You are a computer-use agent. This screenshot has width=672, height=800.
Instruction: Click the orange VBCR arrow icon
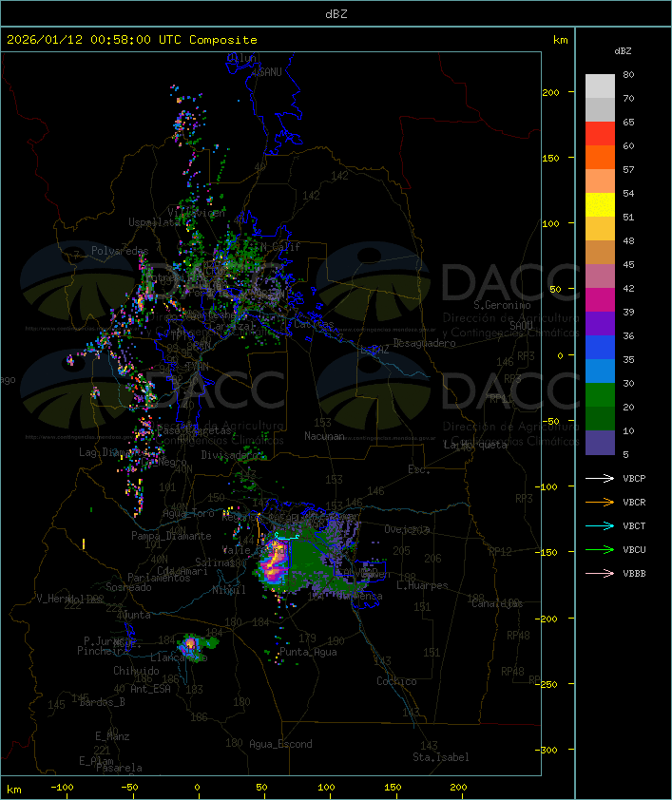(x=600, y=502)
